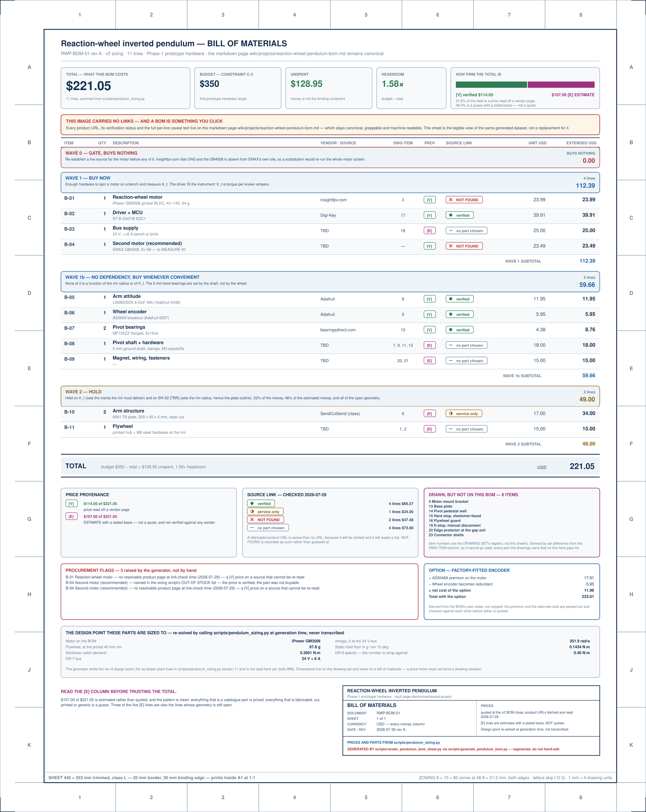Click the half-circle icon in the source link legend
The height and width of the screenshot is (812, 646).
(x=252, y=512)
